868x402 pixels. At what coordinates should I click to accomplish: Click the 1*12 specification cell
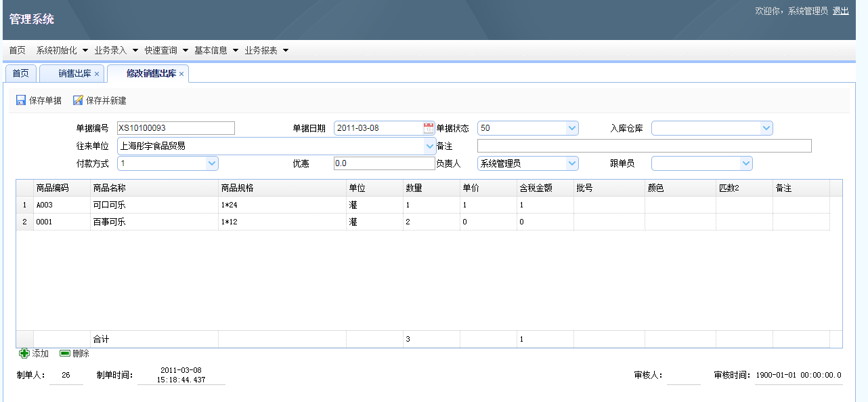coord(282,222)
